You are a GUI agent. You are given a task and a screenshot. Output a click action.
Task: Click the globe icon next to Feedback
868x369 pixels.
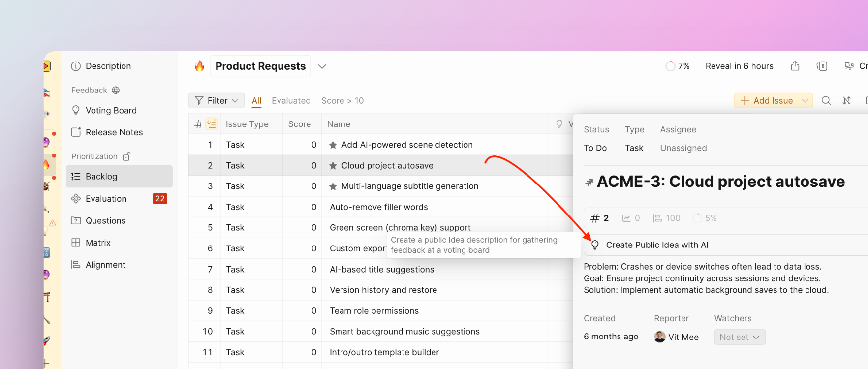tap(116, 90)
